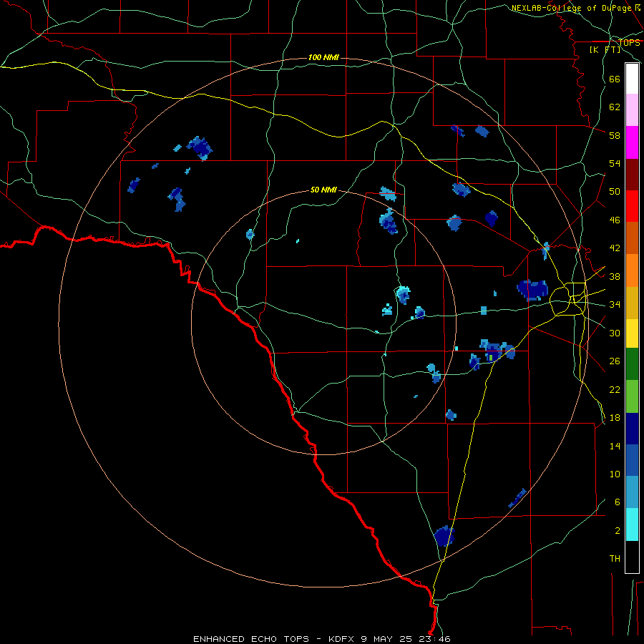644x644 pixels.
Task: Click the "[K FT]" units label
Action: point(605,50)
